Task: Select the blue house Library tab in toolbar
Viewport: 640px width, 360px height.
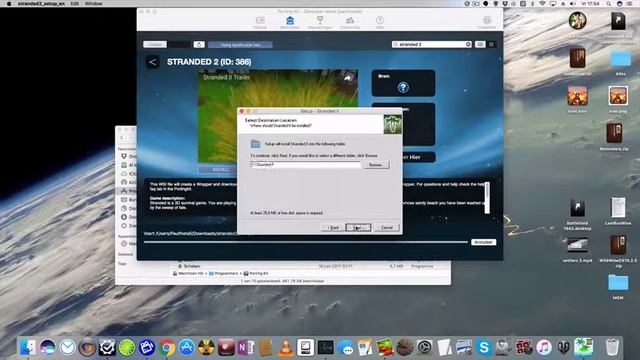Action: pyautogui.click(x=290, y=22)
